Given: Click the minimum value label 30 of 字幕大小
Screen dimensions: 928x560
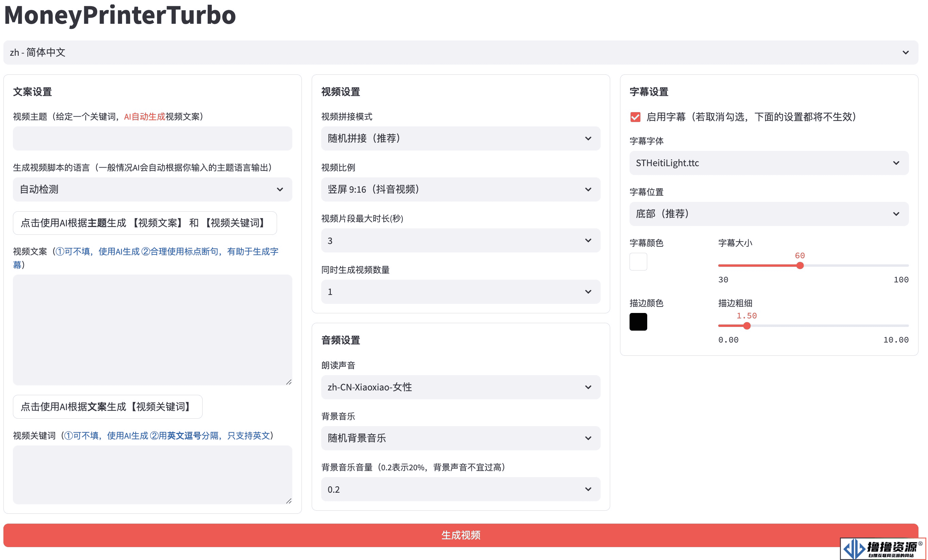Looking at the screenshot, I should [723, 280].
